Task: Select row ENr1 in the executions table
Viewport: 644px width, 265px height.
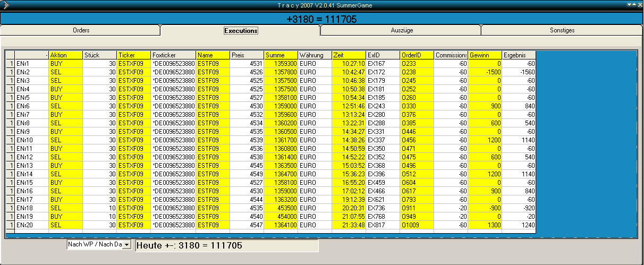Action: [x=31, y=64]
